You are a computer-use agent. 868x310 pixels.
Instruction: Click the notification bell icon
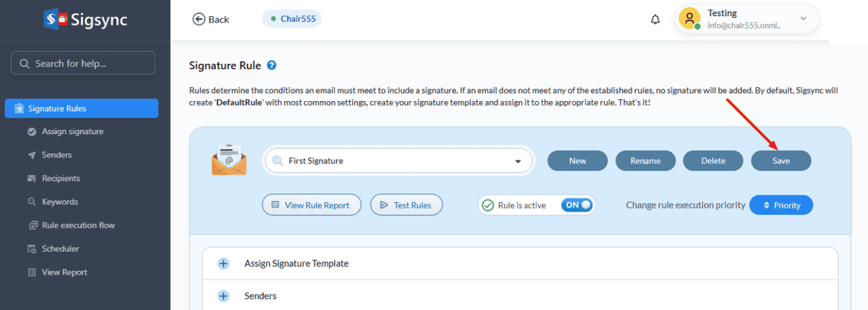[655, 19]
